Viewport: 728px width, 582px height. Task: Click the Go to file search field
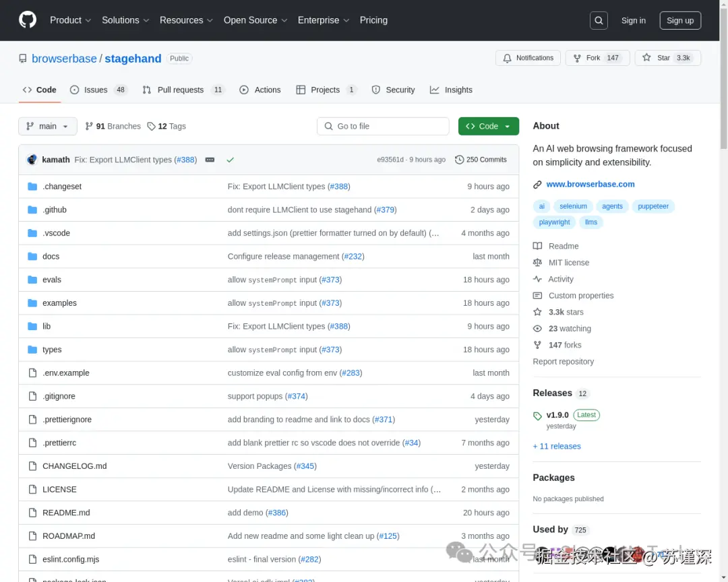383,126
